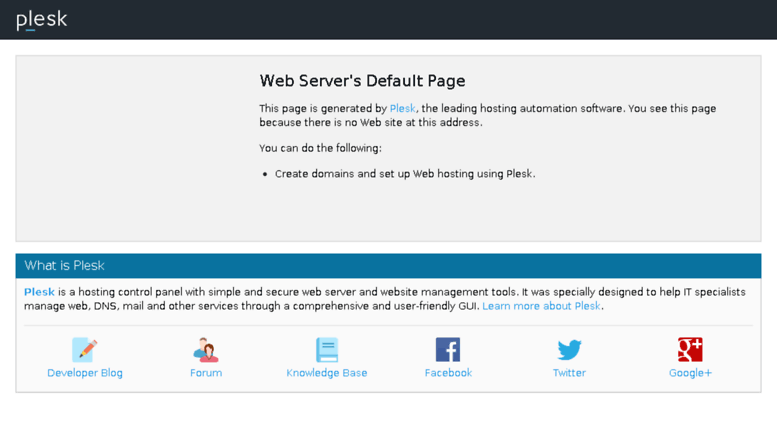
Task: Follow the Plesk link in the intro paragraph
Action: point(402,108)
